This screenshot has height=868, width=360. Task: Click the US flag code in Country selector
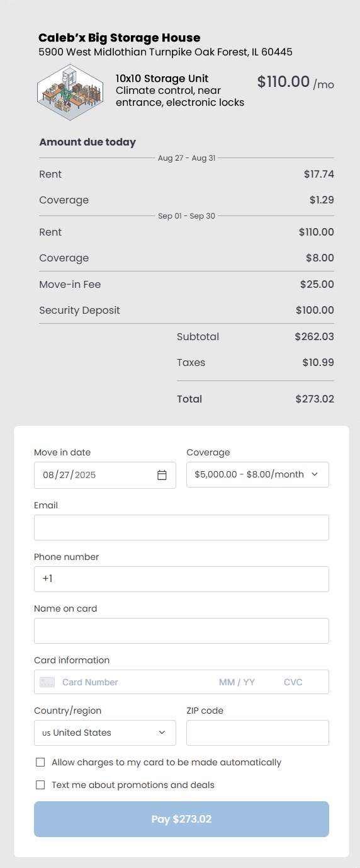point(47,733)
